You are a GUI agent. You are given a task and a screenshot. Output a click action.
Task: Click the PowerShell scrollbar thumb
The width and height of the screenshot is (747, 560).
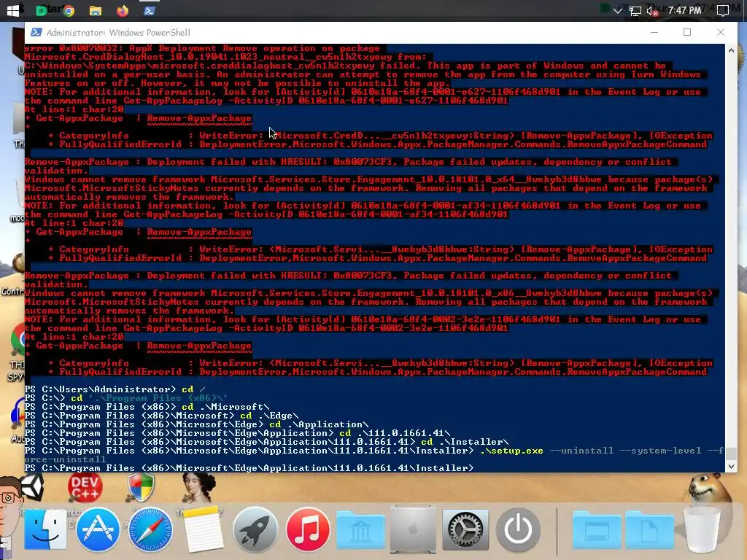pyautogui.click(x=731, y=454)
